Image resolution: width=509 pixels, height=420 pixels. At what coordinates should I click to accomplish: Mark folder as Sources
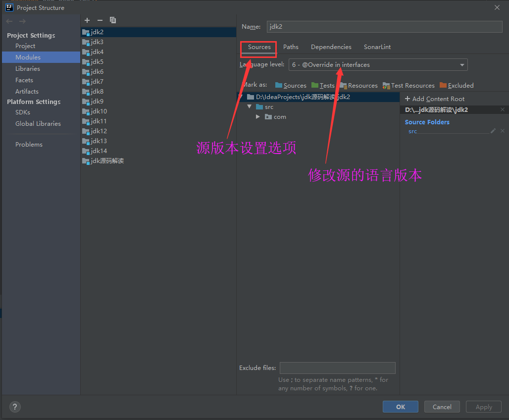(x=291, y=85)
